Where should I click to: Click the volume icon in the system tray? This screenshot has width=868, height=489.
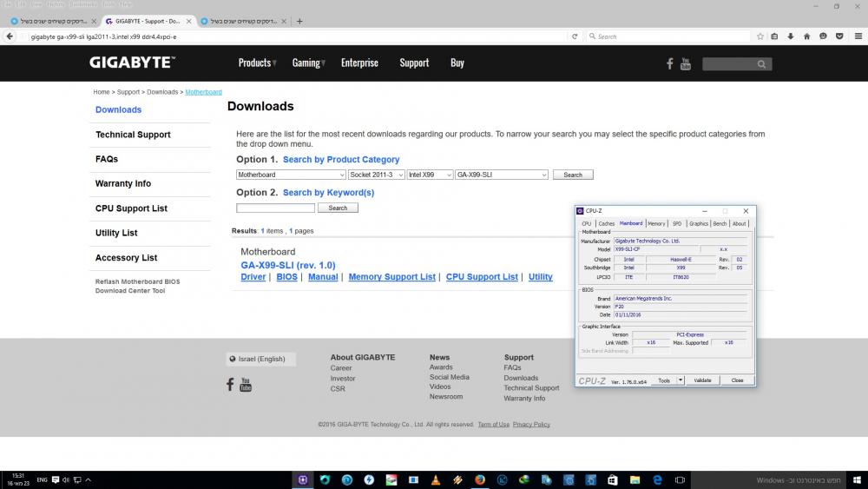coord(66,480)
